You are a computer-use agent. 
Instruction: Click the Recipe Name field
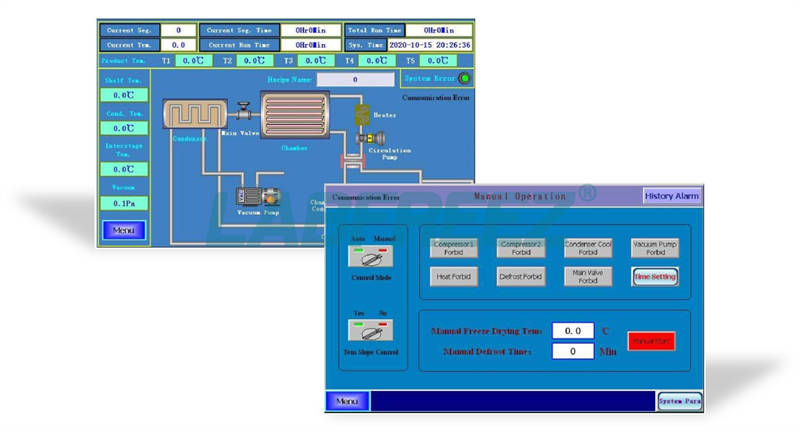tap(354, 79)
